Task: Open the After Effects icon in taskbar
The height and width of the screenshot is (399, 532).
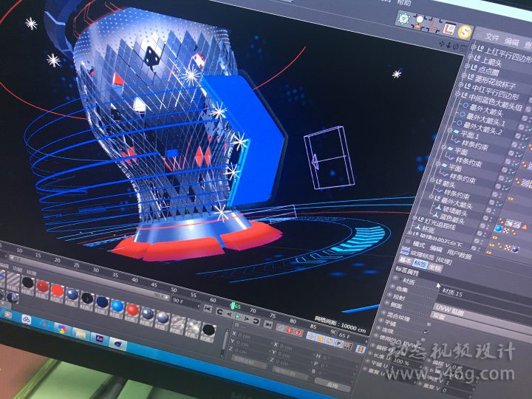Action: [x=98, y=336]
